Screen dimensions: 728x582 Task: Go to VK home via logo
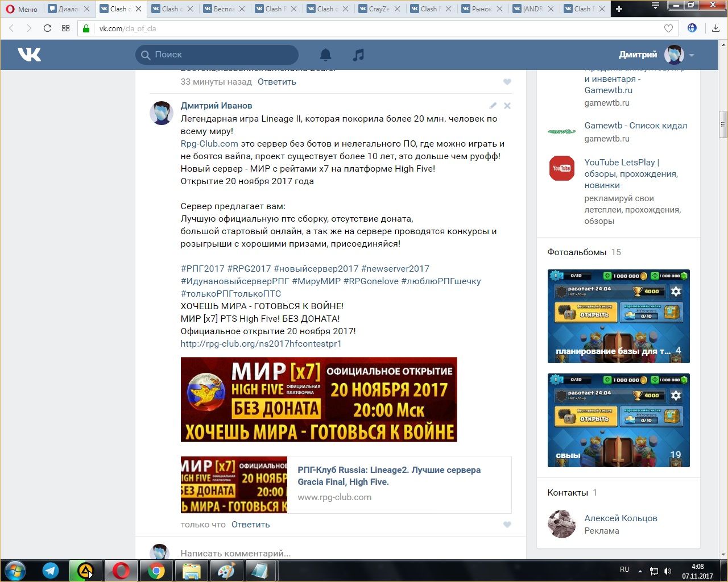click(x=29, y=55)
